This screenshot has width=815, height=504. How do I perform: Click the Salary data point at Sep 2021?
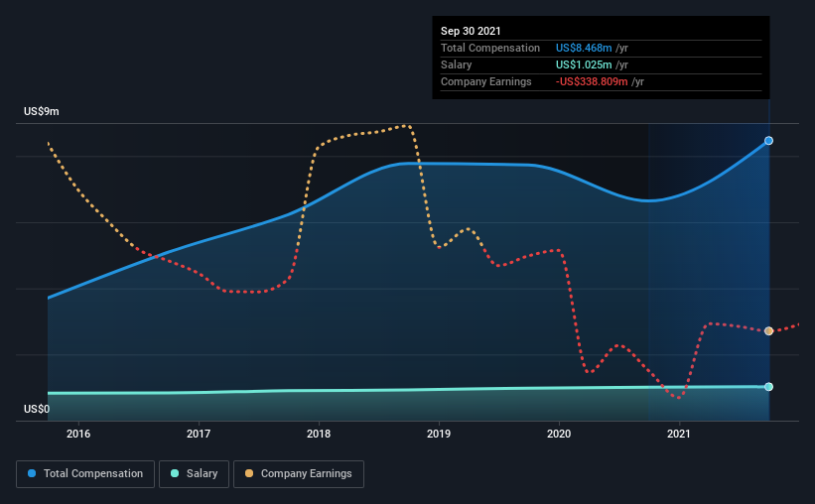click(768, 387)
